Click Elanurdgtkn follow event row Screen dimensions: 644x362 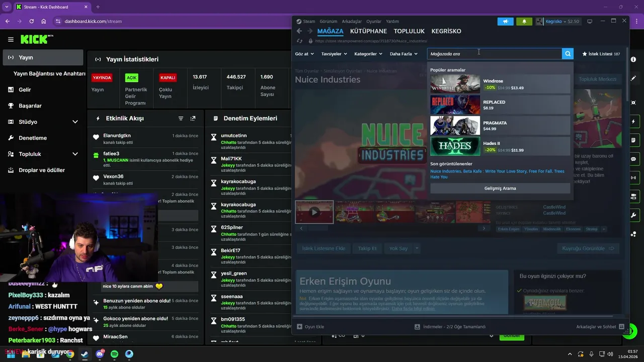(146, 139)
